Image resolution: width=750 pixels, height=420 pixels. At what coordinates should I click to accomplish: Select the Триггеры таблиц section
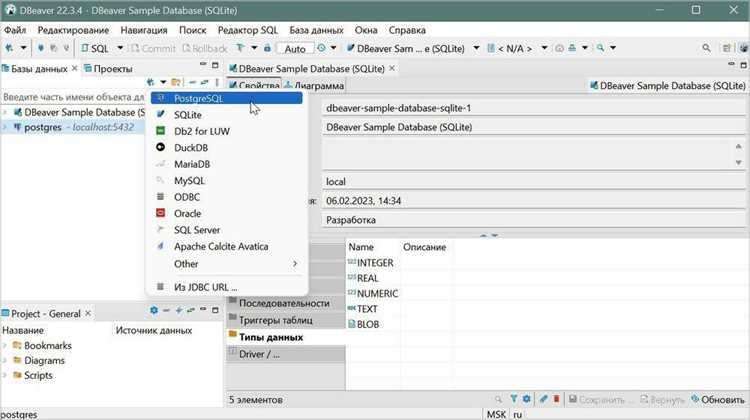[x=285, y=320]
